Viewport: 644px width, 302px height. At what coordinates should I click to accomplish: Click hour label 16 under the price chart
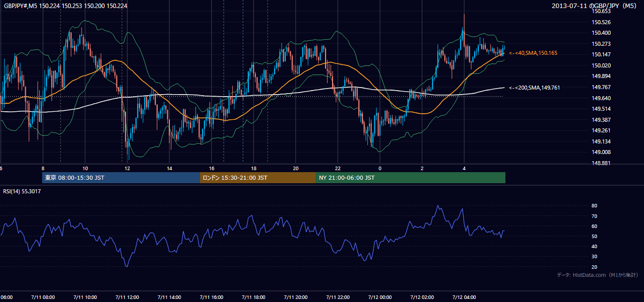coord(211,168)
